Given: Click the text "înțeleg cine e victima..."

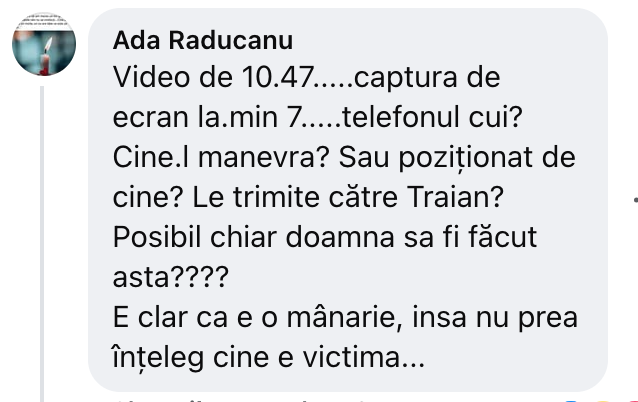Looking at the screenshot, I should (269, 358).
